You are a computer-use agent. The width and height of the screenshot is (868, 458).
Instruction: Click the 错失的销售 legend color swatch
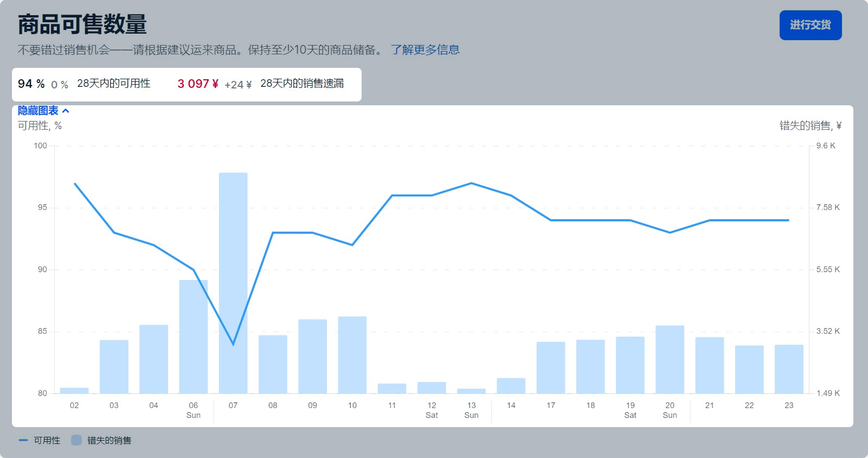[x=76, y=440]
